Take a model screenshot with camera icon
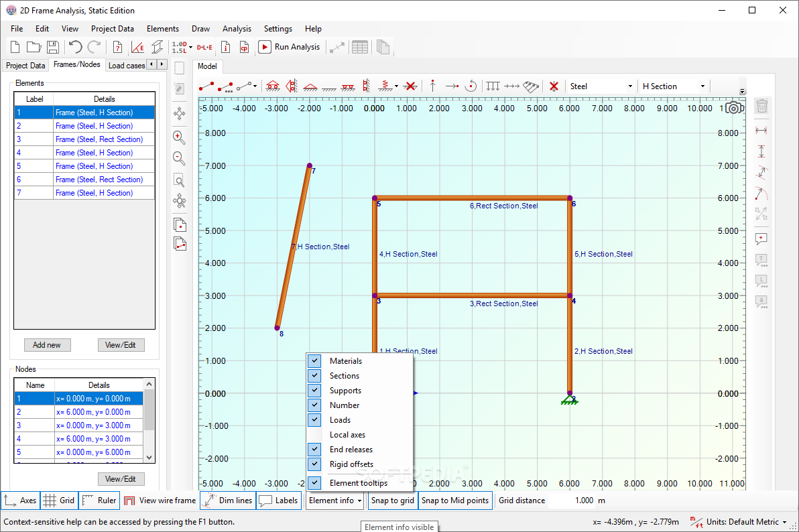This screenshot has height=532, width=799. coord(734,108)
